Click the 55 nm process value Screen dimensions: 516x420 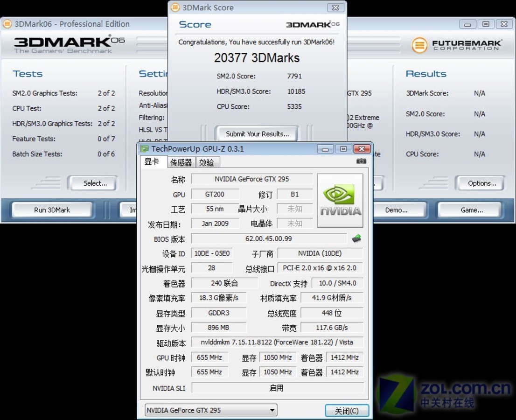(215, 209)
